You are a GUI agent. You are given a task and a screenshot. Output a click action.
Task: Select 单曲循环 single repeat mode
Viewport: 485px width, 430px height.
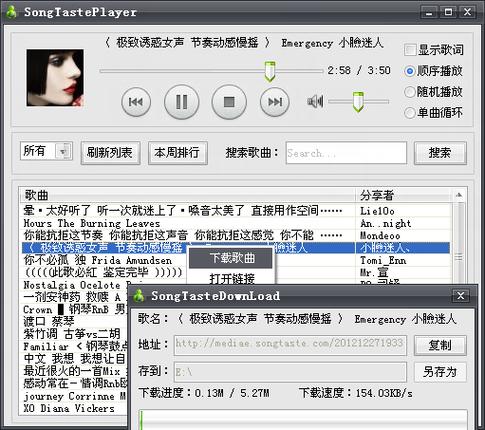pyautogui.click(x=410, y=113)
